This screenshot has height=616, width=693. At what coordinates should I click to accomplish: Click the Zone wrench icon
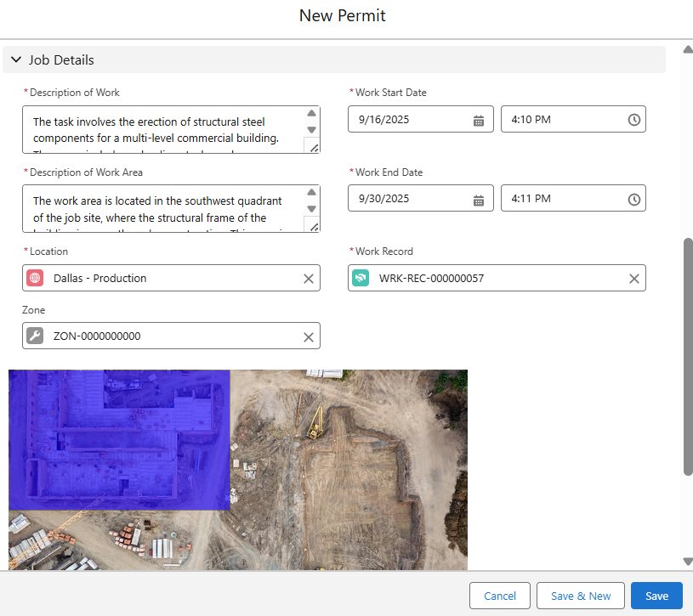(35, 336)
